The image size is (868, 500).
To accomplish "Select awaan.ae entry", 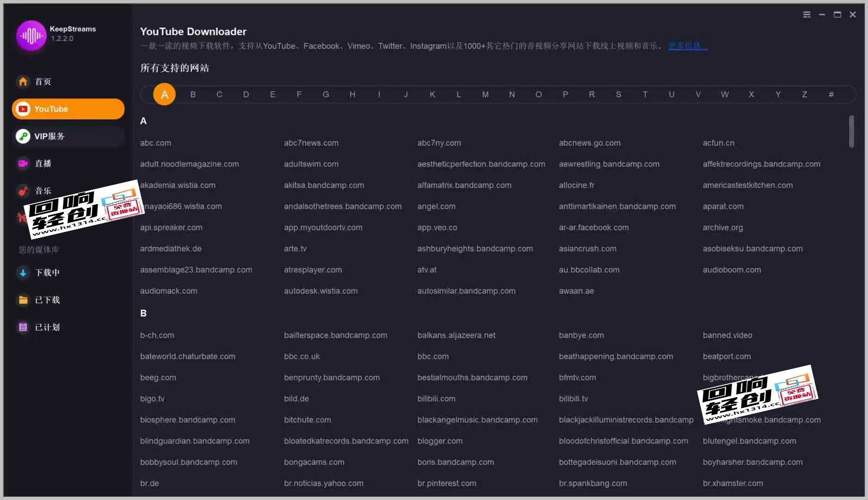I will pos(576,291).
